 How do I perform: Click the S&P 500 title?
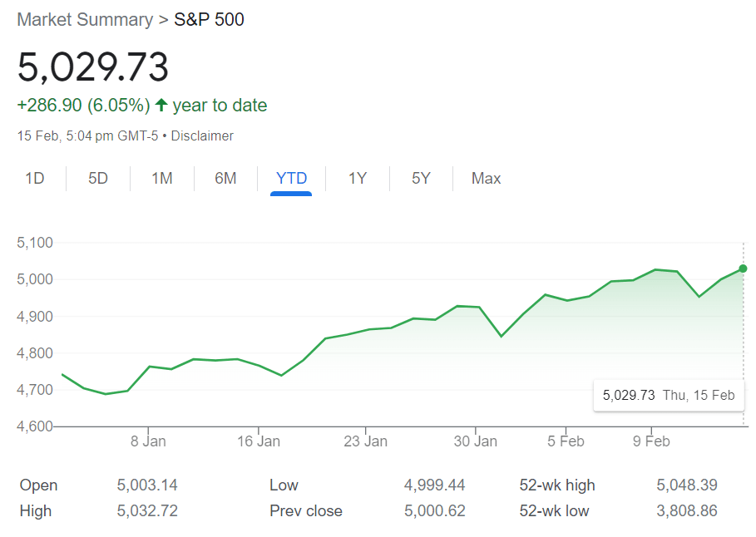click(209, 19)
